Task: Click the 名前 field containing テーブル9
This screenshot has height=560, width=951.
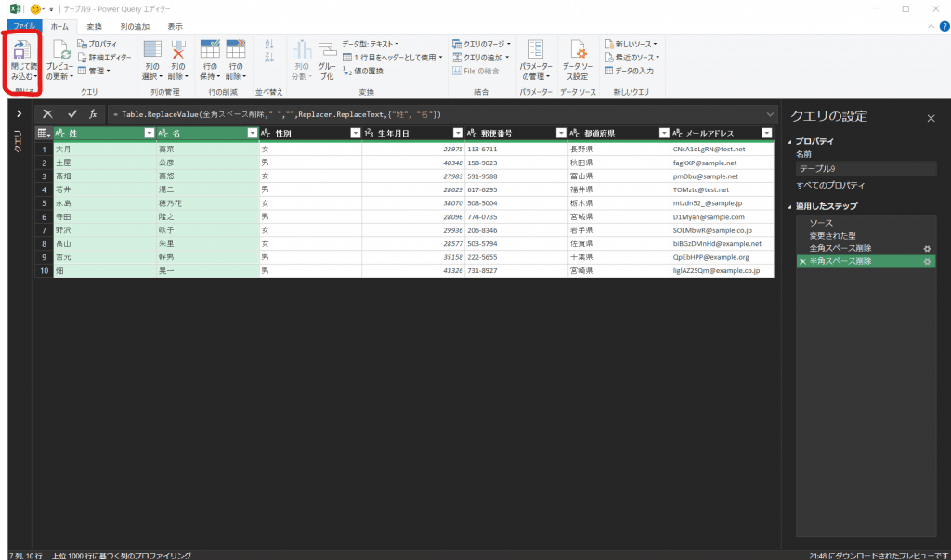Action: [864, 169]
